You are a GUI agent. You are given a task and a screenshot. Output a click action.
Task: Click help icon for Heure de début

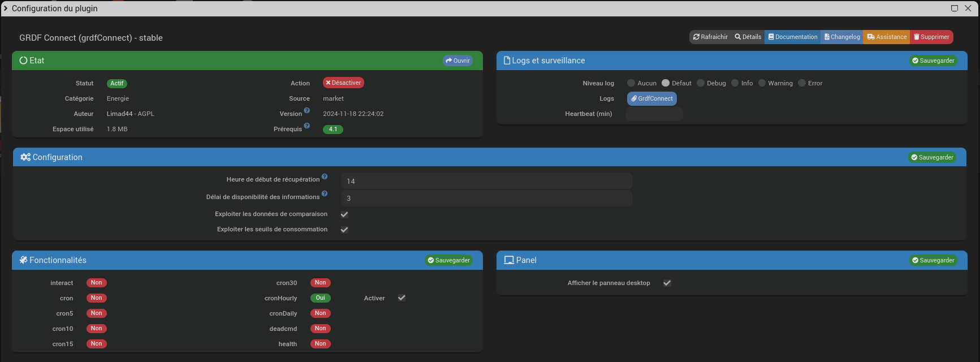pos(325,176)
